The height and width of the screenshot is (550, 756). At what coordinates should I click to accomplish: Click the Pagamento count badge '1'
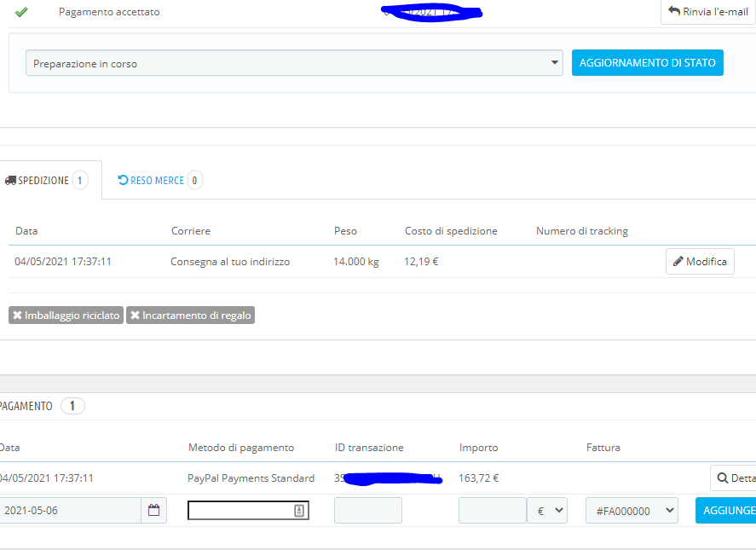[72, 406]
